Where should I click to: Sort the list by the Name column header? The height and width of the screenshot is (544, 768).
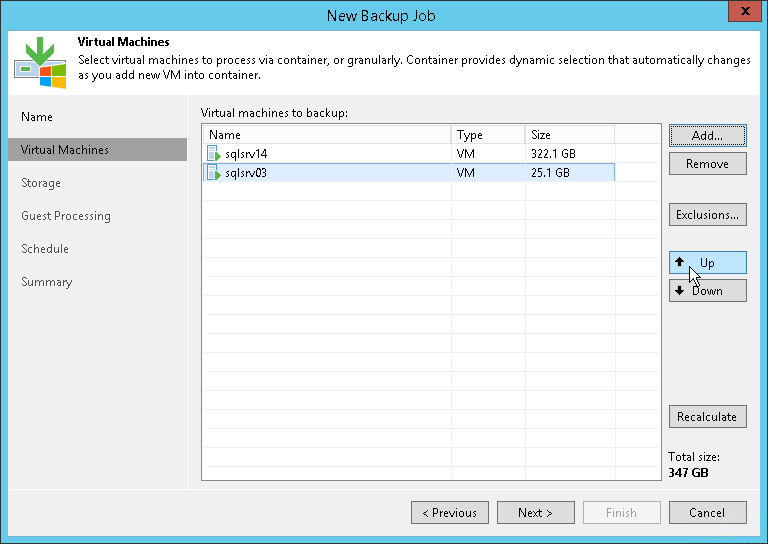326,135
